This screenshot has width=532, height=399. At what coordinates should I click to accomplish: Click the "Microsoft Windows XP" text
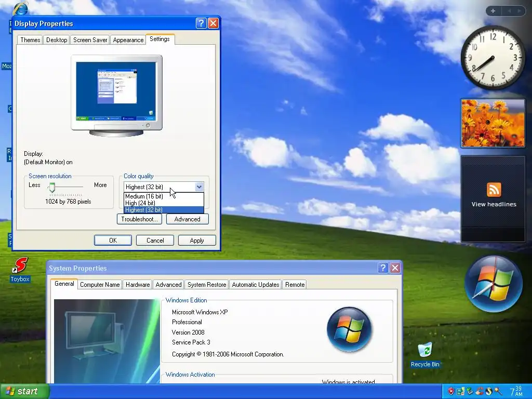pyautogui.click(x=200, y=312)
